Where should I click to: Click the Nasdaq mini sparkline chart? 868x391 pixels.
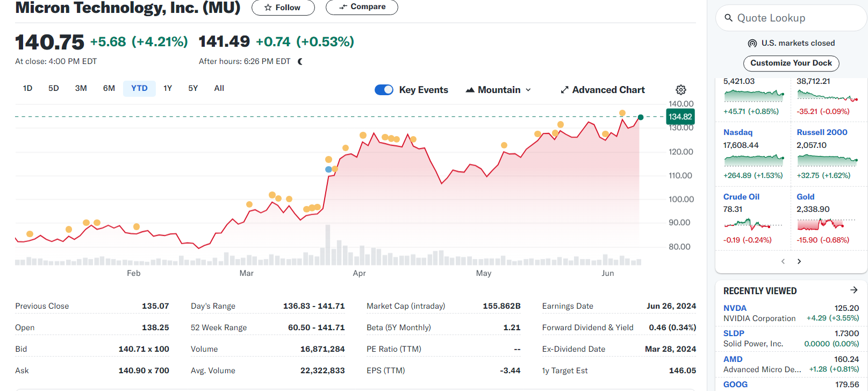click(x=754, y=160)
